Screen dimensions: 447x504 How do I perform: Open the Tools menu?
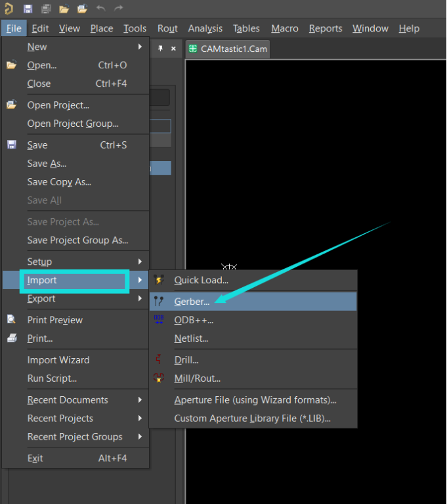coord(135,28)
